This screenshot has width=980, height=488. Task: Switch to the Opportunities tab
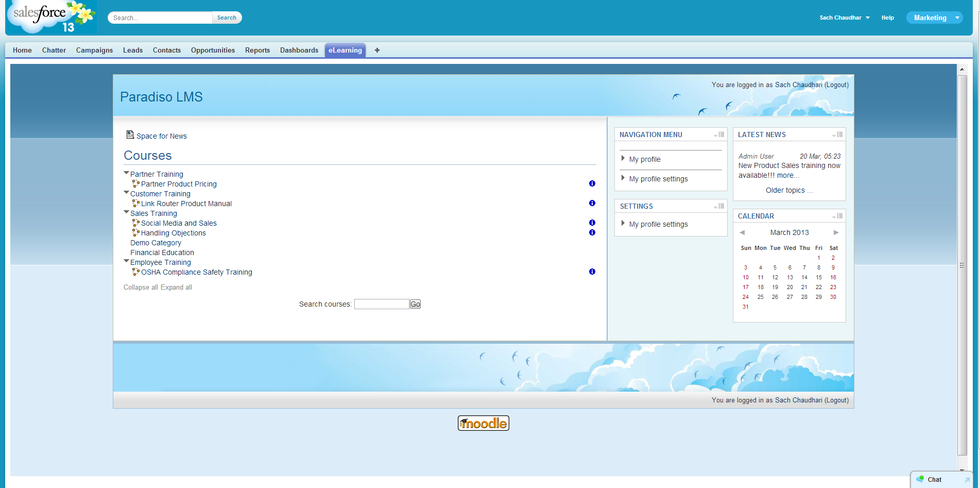click(x=213, y=50)
